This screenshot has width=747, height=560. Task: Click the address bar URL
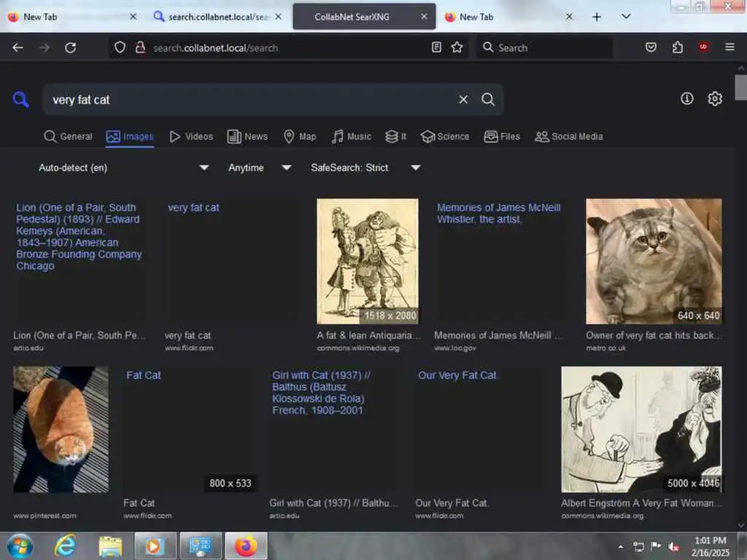coord(215,47)
